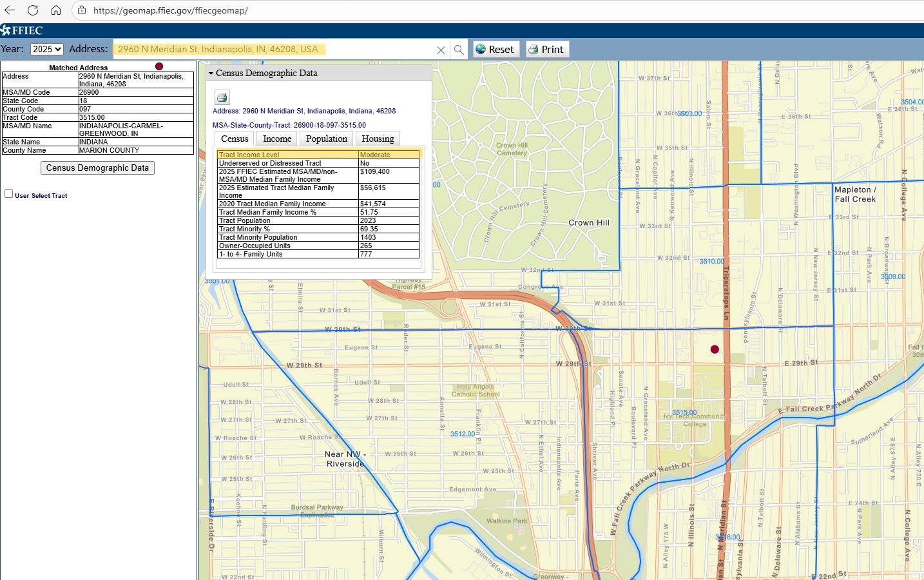Select the Housing tab
The width and height of the screenshot is (924, 580).
point(378,139)
